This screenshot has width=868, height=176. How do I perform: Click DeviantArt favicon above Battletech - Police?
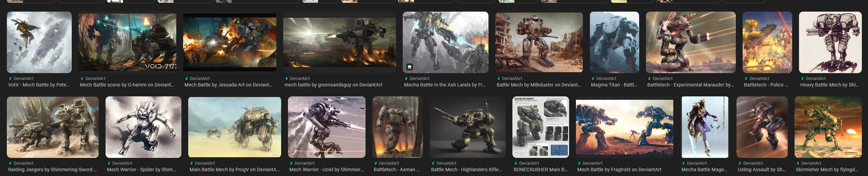pyautogui.click(x=746, y=79)
